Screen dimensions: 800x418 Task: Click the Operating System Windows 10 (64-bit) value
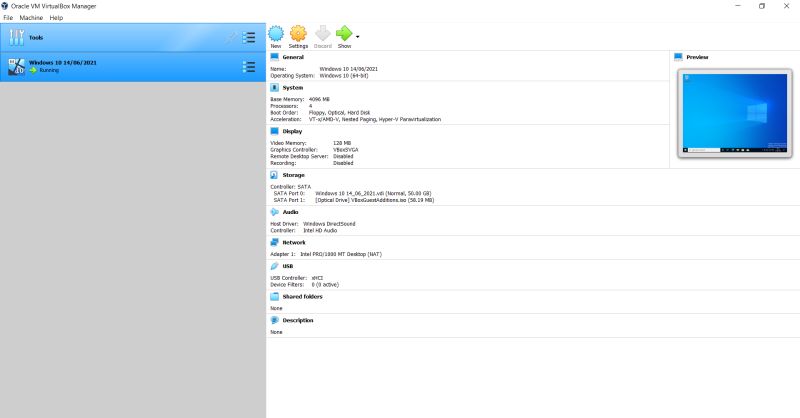tap(344, 76)
